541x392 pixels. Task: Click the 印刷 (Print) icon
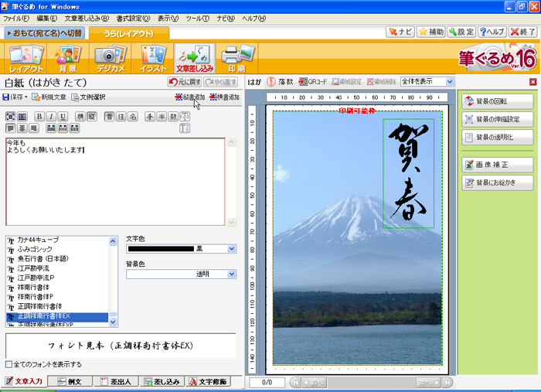[x=236, y=58]
